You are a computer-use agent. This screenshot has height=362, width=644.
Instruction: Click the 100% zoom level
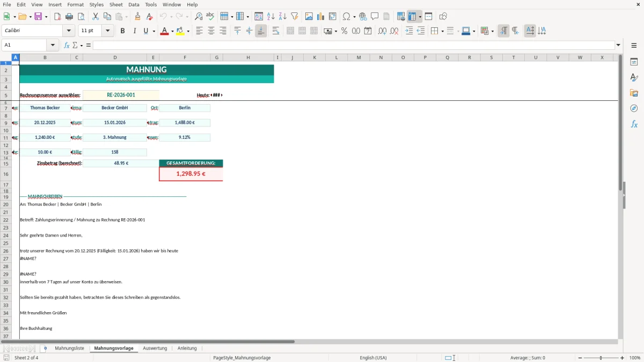(635, 358)
